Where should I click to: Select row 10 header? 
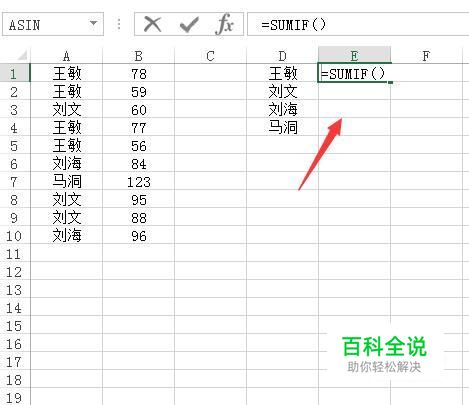pos(15,235)
